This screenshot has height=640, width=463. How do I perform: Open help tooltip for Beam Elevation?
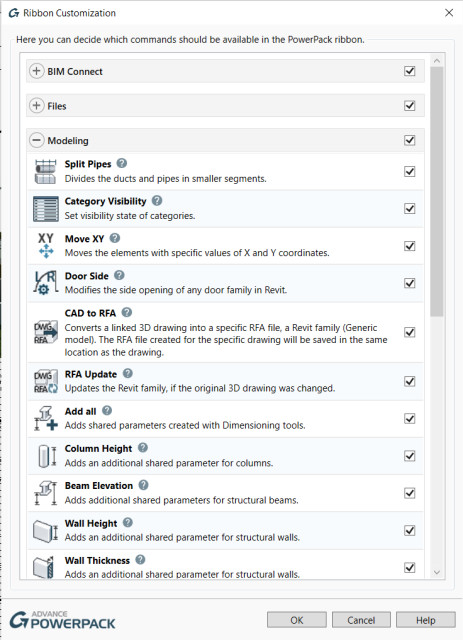[x=143, y=485]
